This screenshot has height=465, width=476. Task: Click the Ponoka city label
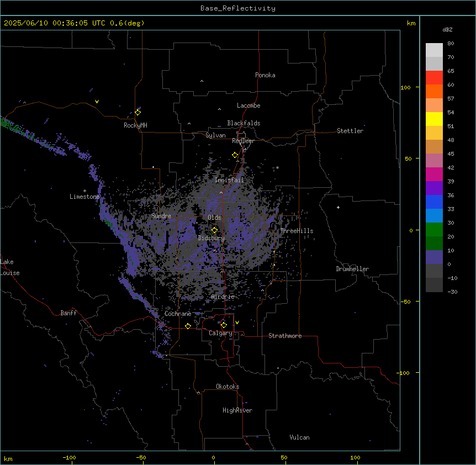265,75
